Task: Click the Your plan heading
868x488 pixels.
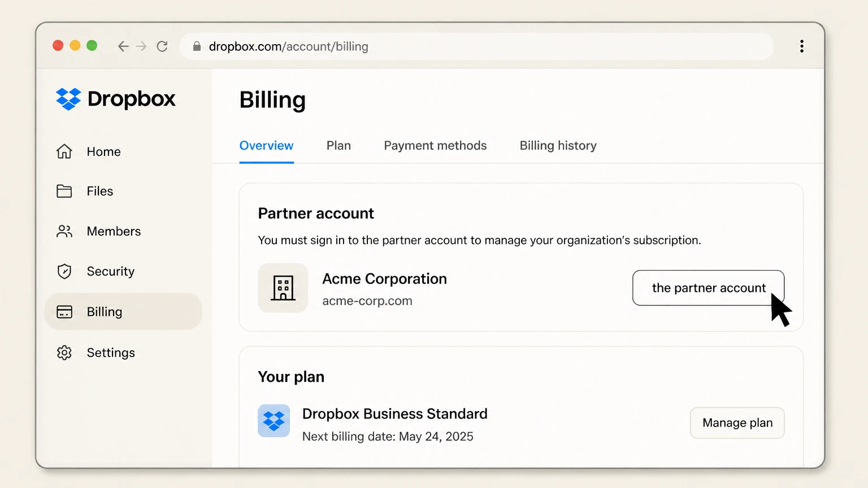Action: pyautogui.click(x=291, y=377)
